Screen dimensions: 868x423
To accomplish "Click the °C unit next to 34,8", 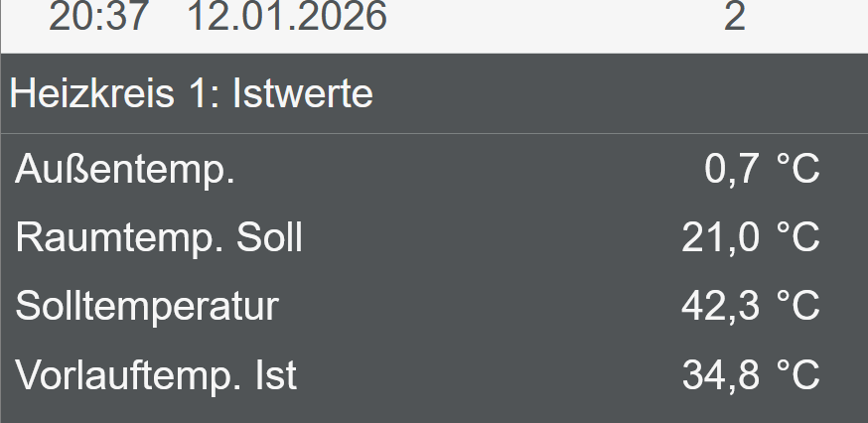I will (797, 375).
